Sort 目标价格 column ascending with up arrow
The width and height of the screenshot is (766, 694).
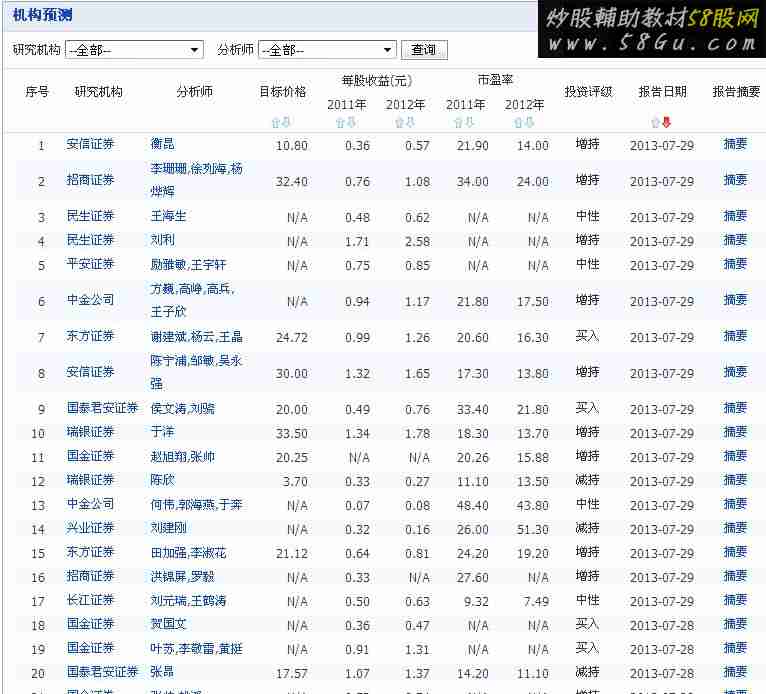tap(276, 122)
